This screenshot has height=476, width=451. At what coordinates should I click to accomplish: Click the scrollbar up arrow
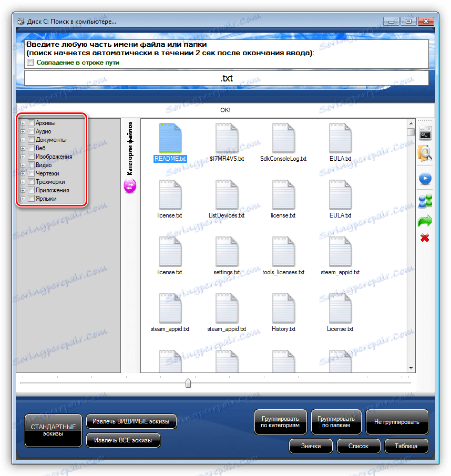pos(411,123)
